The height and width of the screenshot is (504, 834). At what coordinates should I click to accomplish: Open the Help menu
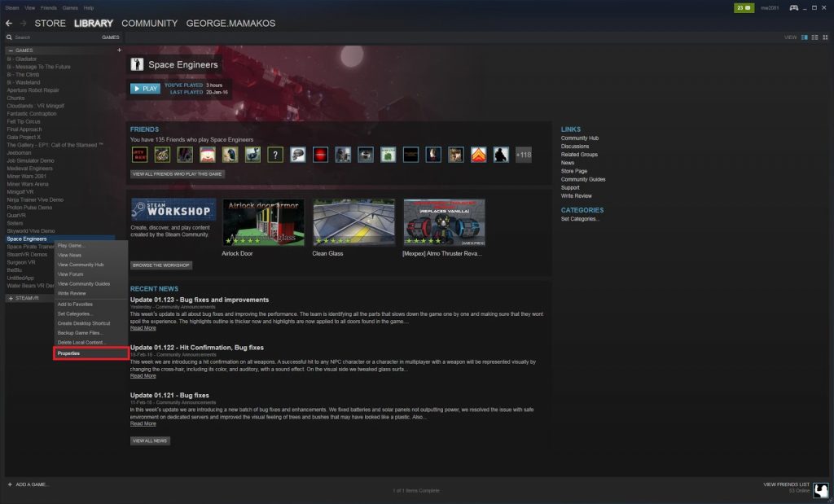click(89, 8)
